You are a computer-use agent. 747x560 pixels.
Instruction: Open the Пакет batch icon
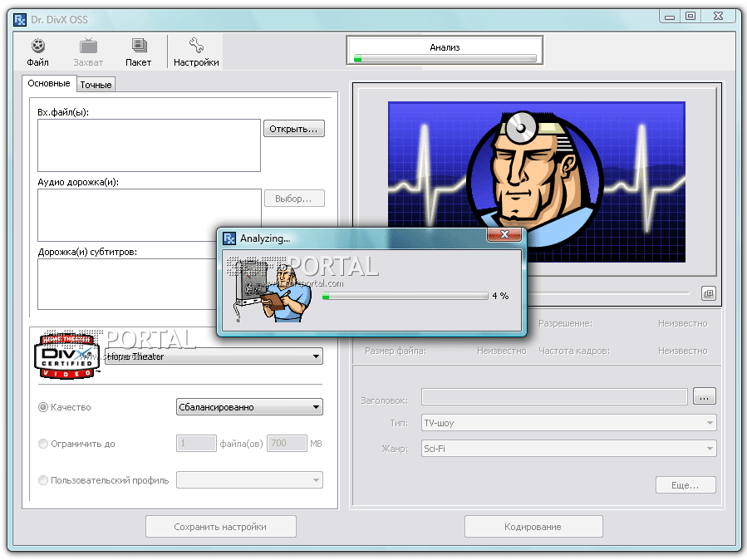pos(138,52)
